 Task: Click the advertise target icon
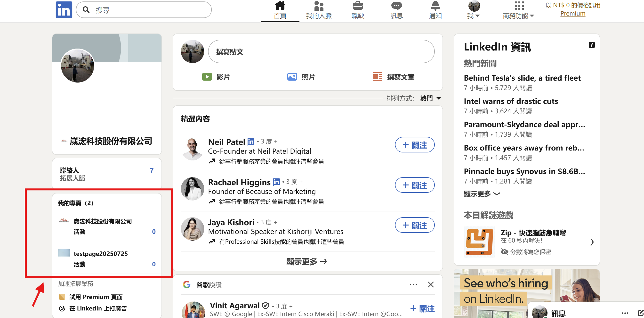click(62, 309)
